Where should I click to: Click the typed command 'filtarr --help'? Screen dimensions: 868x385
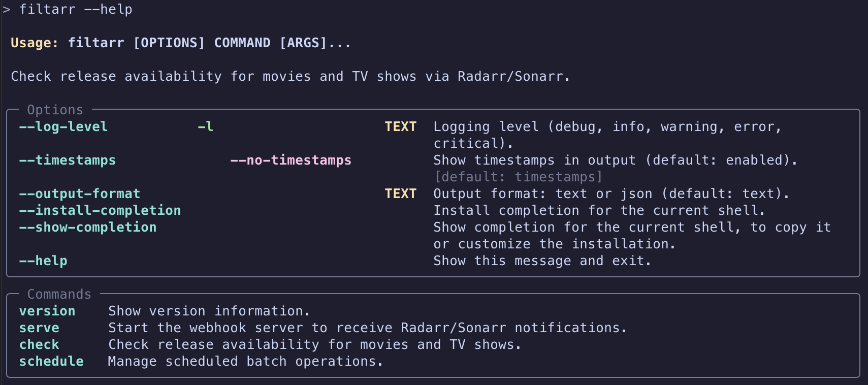(76, 9)
